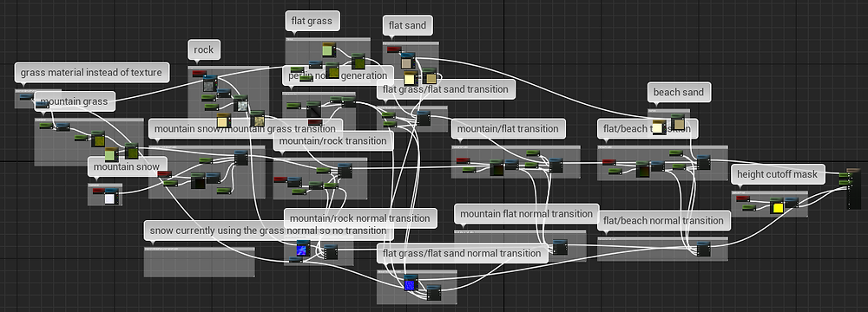Image resolution: width=868 pixels, height=312 pixels.
Task: Click the 'flat sand' comment bubble
Action: click(407, 25)
